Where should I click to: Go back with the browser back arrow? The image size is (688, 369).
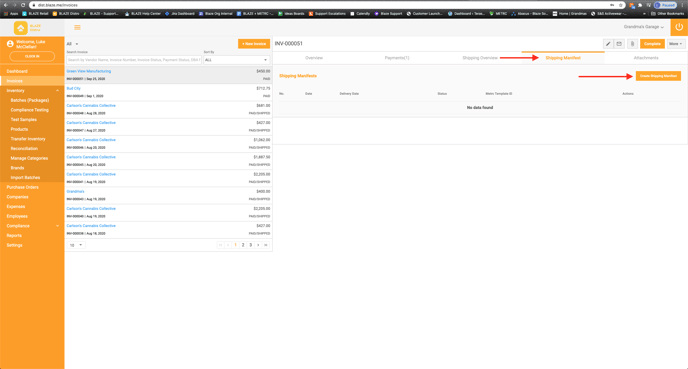pyautogui.click(x=6, y=5)
